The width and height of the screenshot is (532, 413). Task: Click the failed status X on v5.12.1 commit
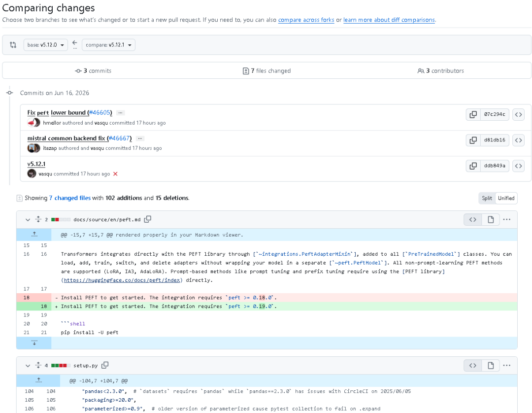pyautogui.click(x=115, y=174)
